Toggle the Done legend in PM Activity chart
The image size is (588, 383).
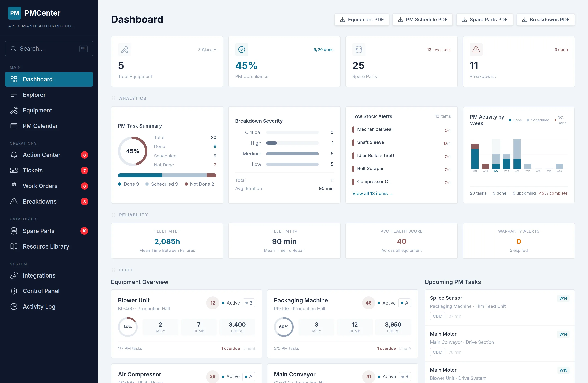click(515, 120)
